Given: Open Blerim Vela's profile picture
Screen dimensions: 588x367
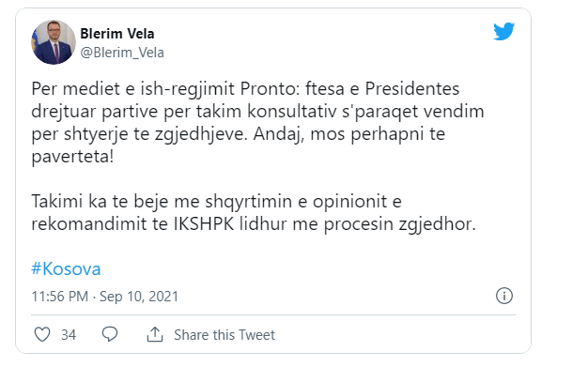Looking at the screenshot, I should point(54,42).
